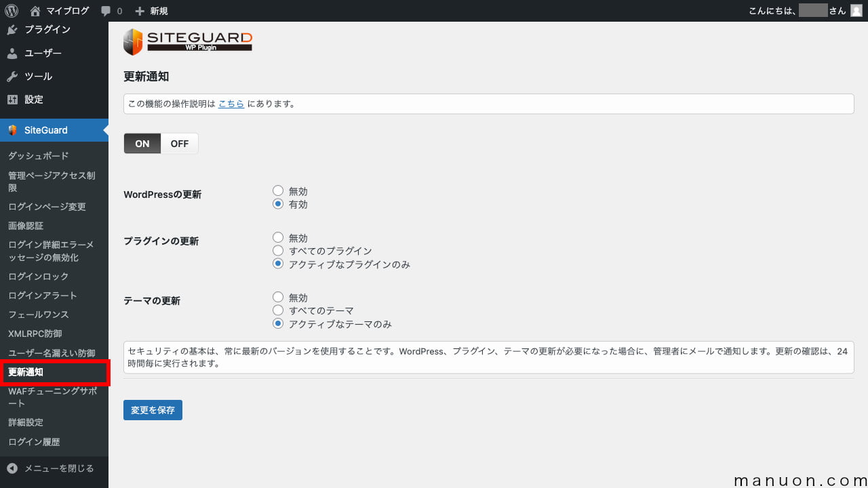
Task: Select 無効 for テーマの更新
Action: click(278, 298)
